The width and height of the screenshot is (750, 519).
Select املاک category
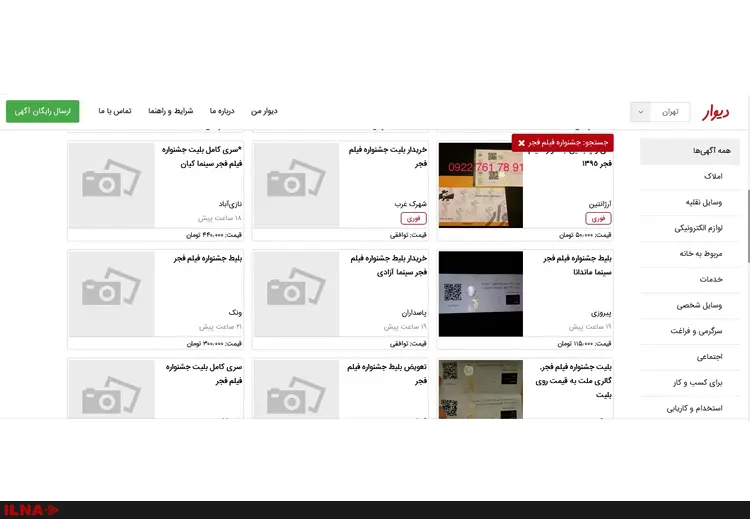(x=690, y=177)
